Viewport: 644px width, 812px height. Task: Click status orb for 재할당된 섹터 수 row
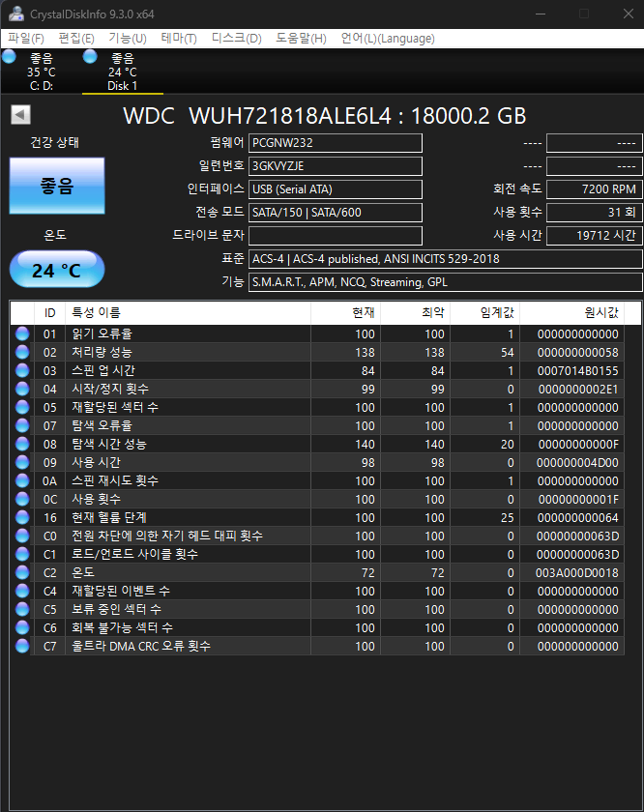[22, 408]
